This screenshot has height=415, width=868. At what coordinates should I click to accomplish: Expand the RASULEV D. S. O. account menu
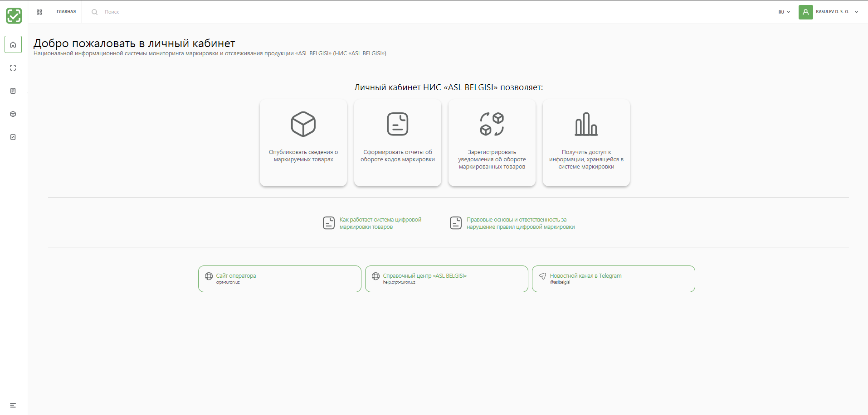pyautogui.click(x=837, y=12)
